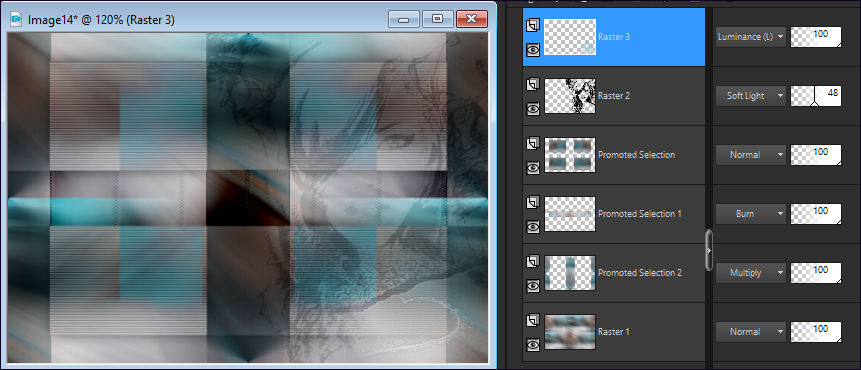
Task: Click the Raster 2 layer name
Action: (x=614, y=96)
